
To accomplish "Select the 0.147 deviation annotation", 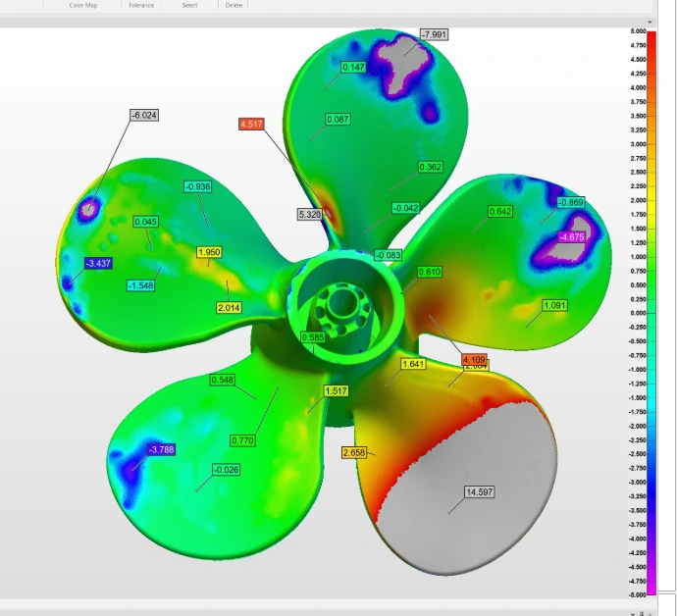I will click(x=353, y=67).
